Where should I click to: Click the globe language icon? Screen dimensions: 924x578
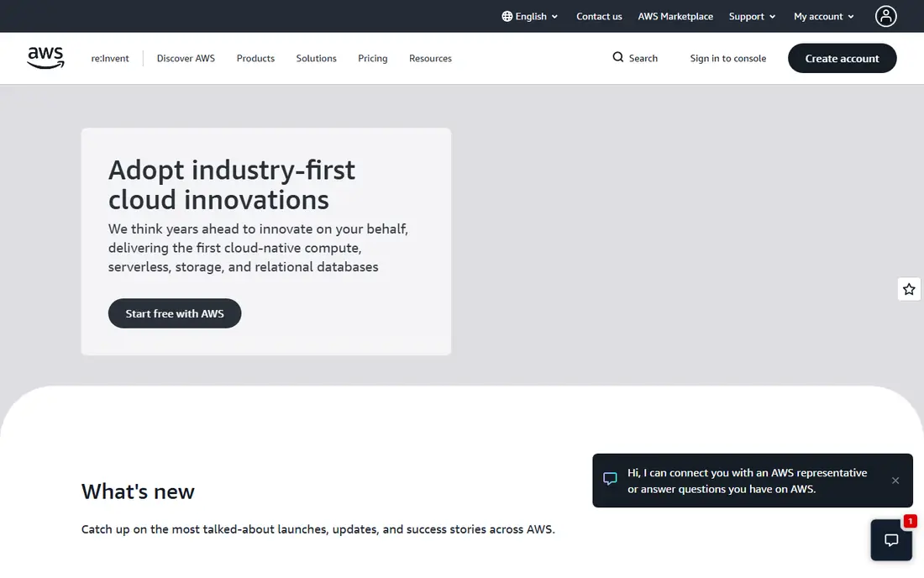click(507, 17)
